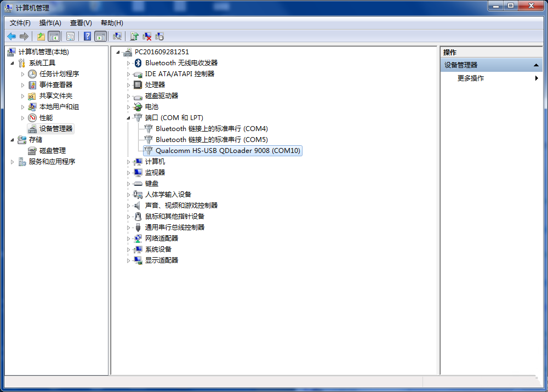Click the Disable device down-arrow icon
Screen dimensions: 548x392
pyautogui.click(x=159, y=36)
